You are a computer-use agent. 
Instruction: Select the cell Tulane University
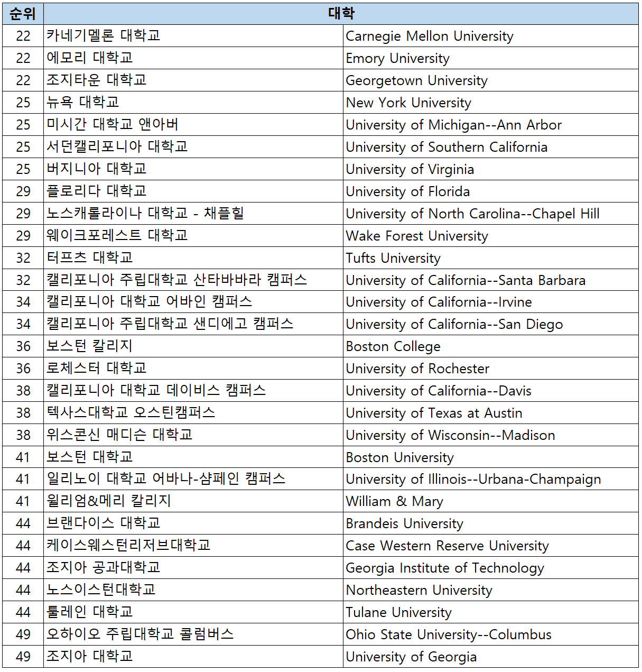point(491,612)
